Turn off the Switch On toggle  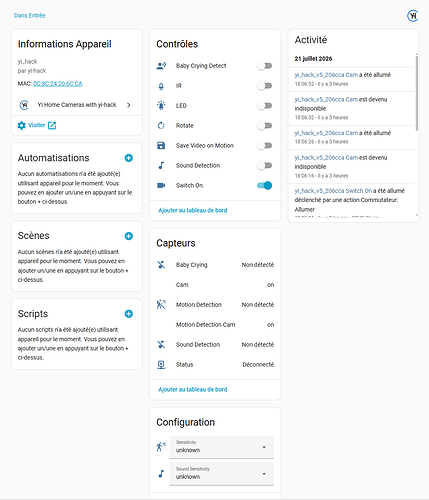click(265, 185)
